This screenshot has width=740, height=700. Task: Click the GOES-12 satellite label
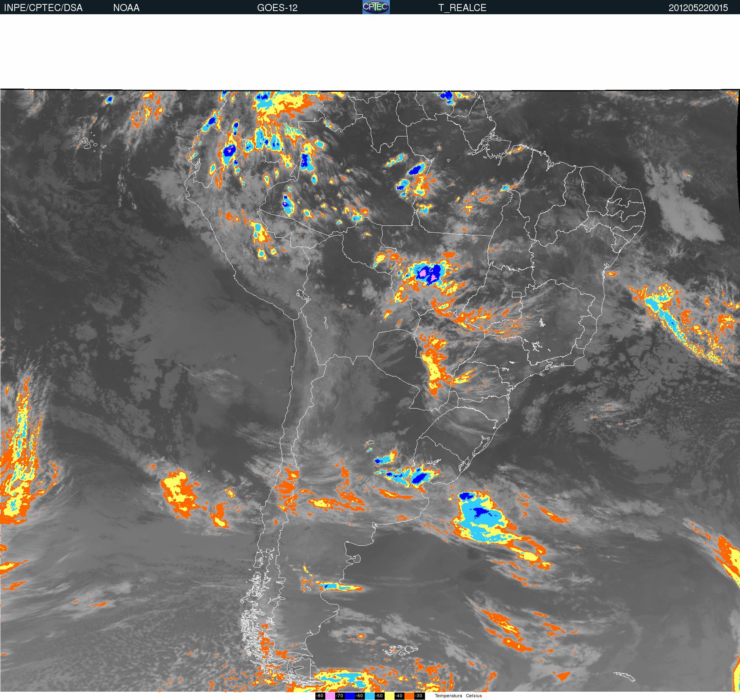(x=277, y=8)
